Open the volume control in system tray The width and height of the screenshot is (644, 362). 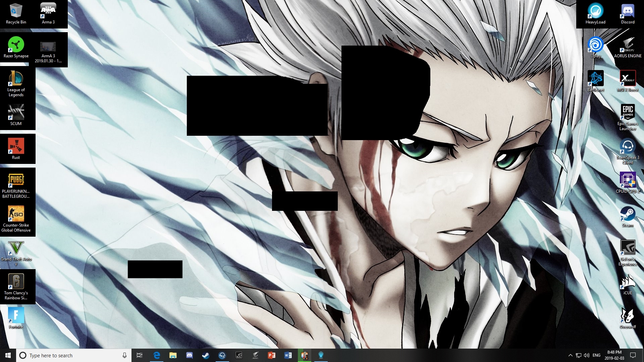click(x=587, y=355)
